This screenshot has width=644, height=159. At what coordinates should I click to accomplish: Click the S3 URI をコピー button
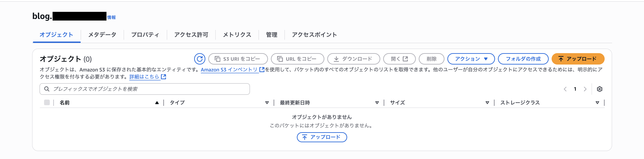[238, 59]
